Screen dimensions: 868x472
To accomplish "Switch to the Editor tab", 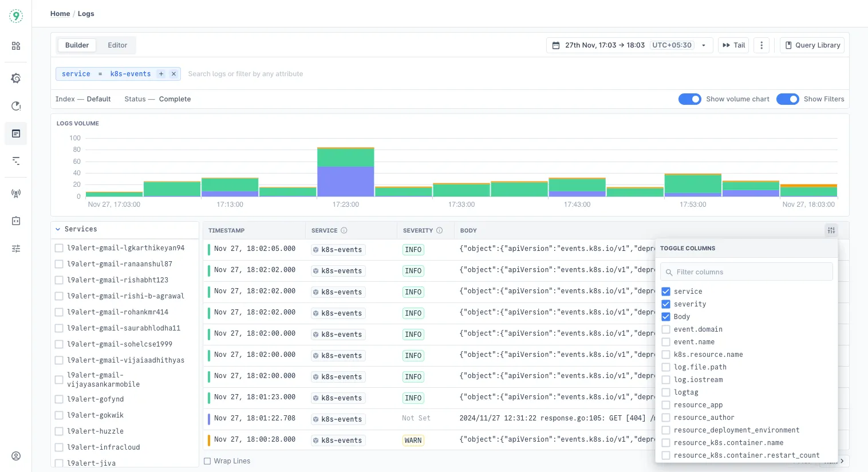I will [117, 45].
